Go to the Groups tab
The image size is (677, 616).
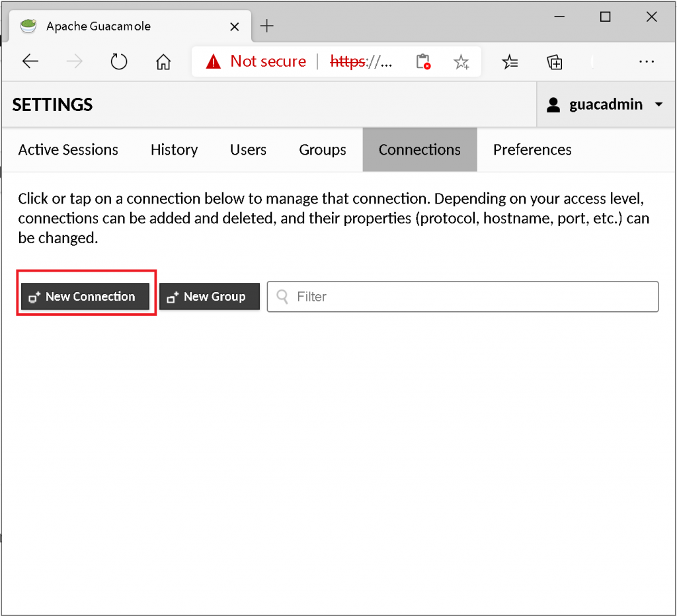pos(322,149)
